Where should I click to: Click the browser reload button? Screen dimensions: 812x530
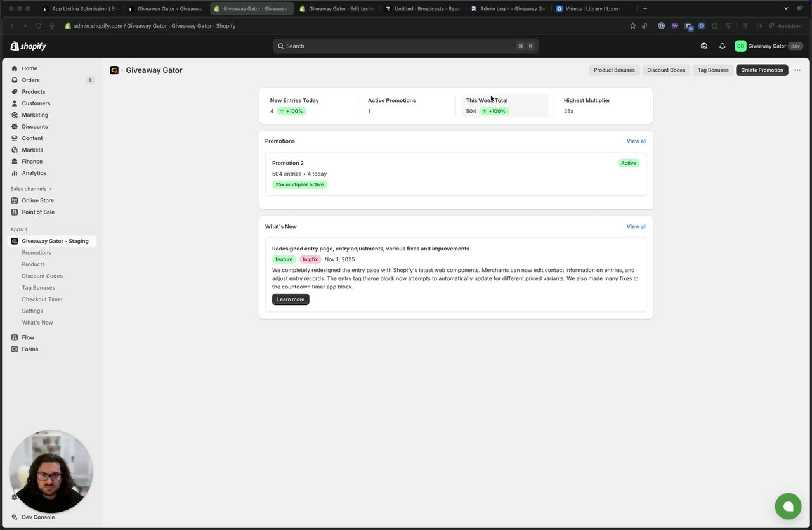pos(39,26)
